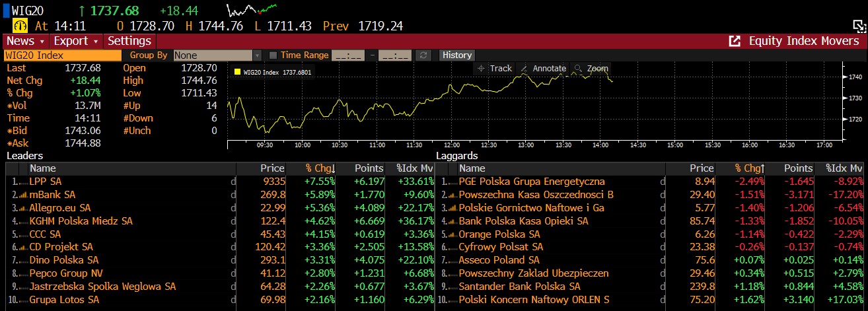Image resolution: width=868 pixels, height=311 pixels.
Task: Select KGHM Polska Miedz SA row
Action: tap(221, 221)
